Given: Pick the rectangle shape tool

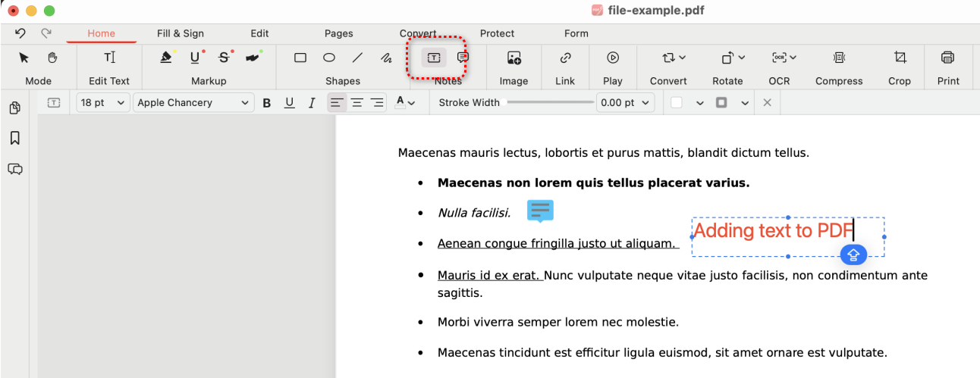Looking at the screenshot, I should [300, 58].
